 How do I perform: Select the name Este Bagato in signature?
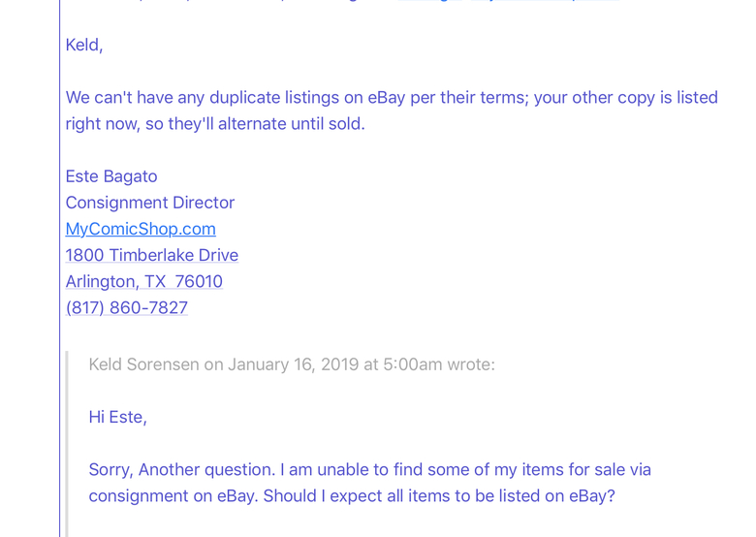click(111, 176)
